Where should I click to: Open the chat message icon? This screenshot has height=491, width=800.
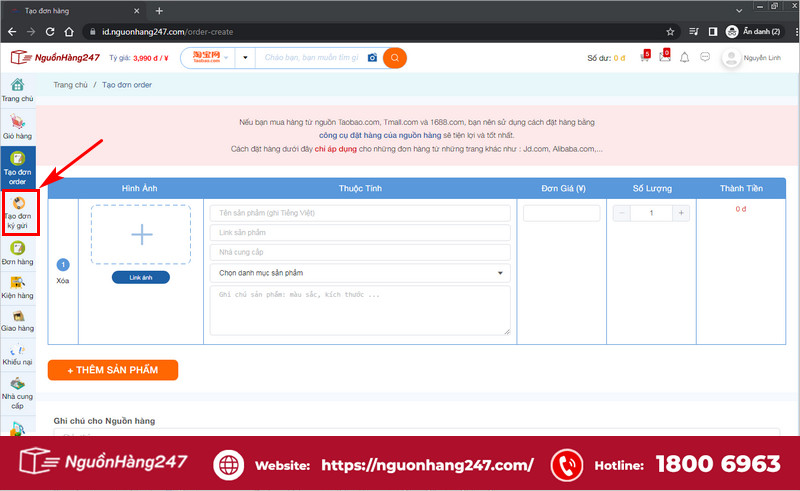click(705, 57)
